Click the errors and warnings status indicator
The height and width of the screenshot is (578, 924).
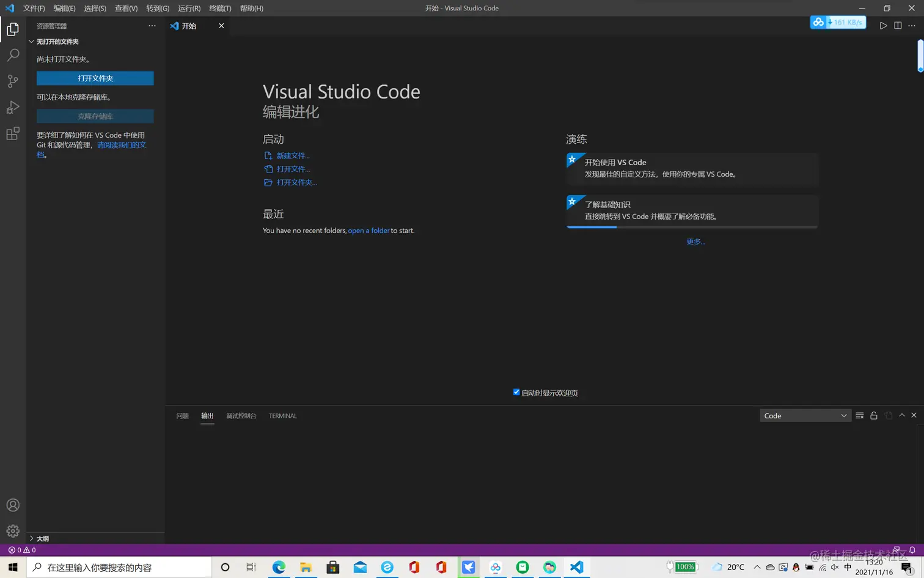click(x=22, y=550)
